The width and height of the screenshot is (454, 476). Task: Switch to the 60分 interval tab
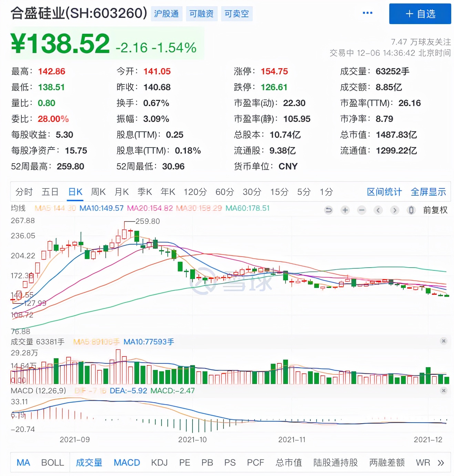225,192
